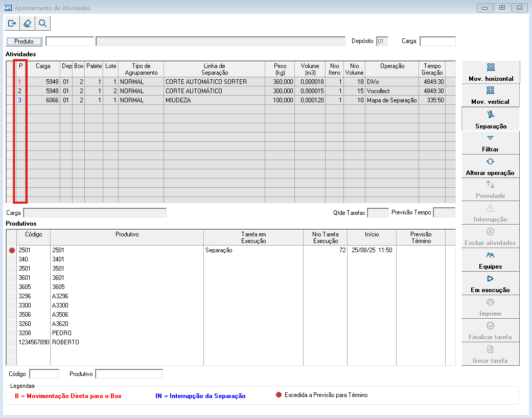Open Mov. vertical operation
532x418 pixels.
pyautogui.click(x=491, y=95)
